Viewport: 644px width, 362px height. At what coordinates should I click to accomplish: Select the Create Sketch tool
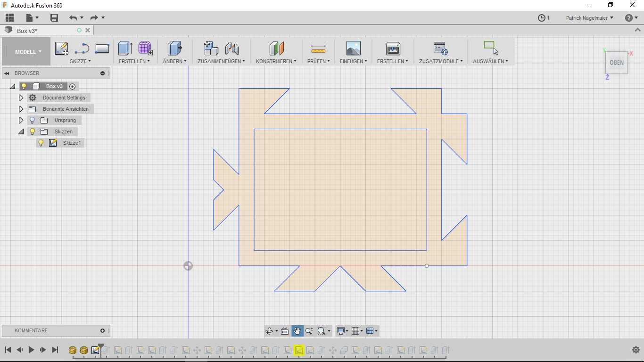pyautogui.click(x=61, y=48)
